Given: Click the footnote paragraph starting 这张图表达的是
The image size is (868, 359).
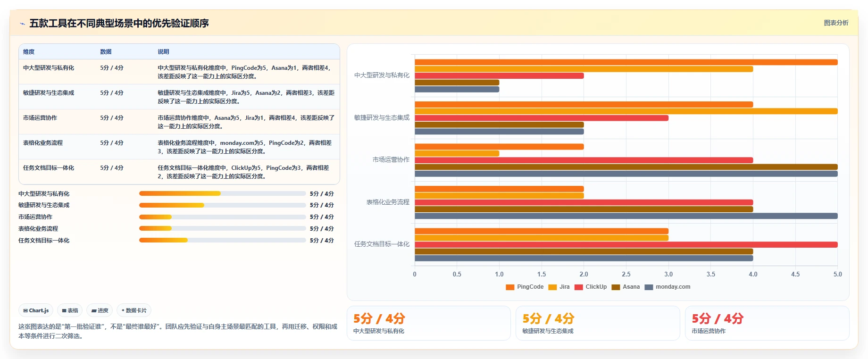Looking at the screenshot, I should click(x=178, y=331).
